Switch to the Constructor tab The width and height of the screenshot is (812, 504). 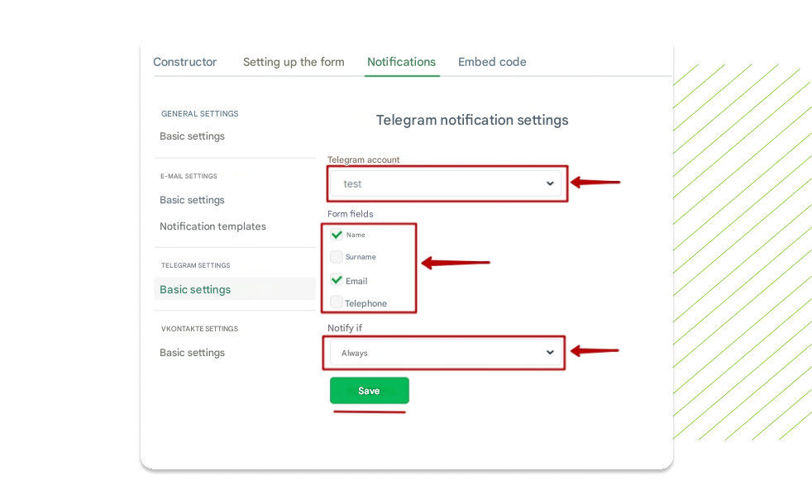[x=185, y=62]
